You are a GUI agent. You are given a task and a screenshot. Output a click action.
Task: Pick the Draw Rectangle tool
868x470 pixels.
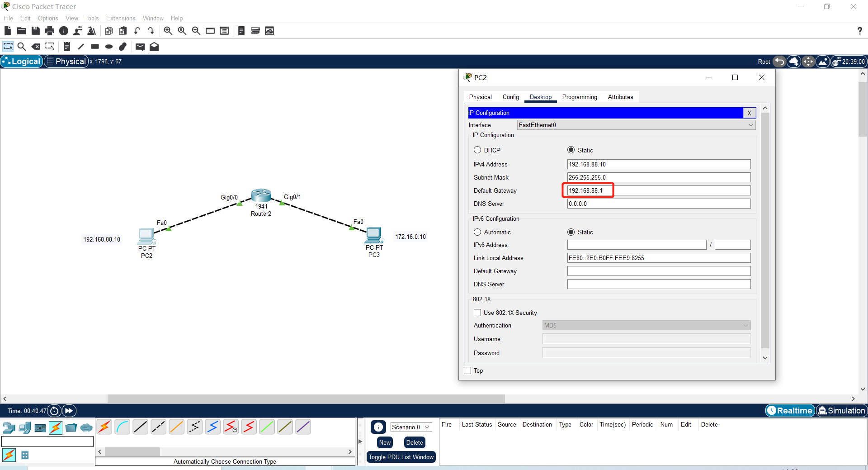pyautogui.click(x=95, y=47)
